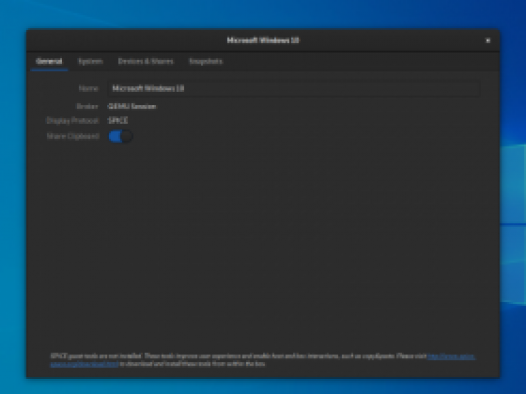
Task: Click the Name input field
Action: click(294, 89)
